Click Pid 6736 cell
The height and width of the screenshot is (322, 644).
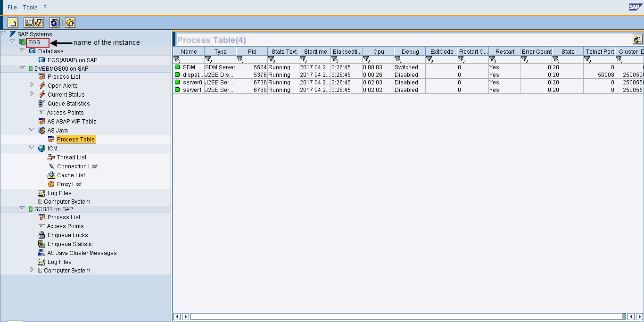pyautogui.click(x=252, y=83)
